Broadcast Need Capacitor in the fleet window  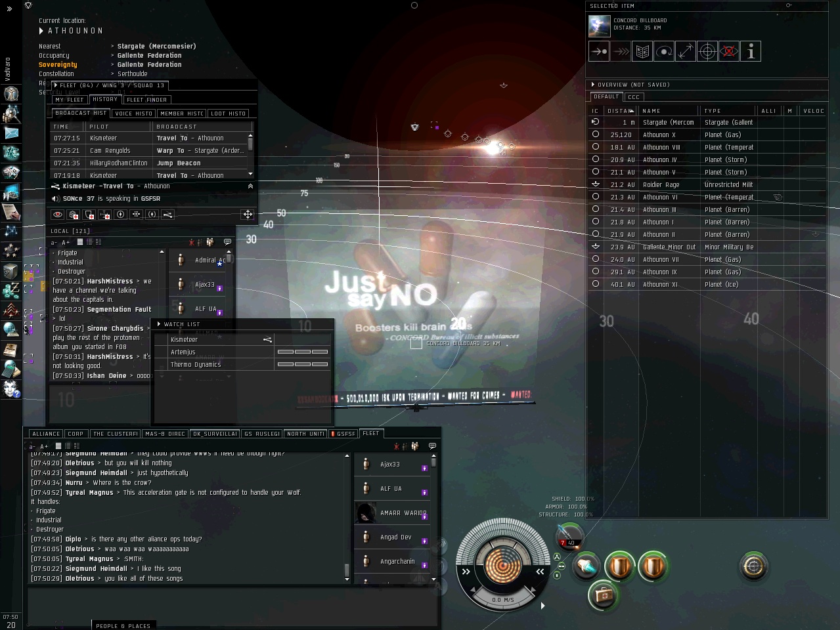105,215
